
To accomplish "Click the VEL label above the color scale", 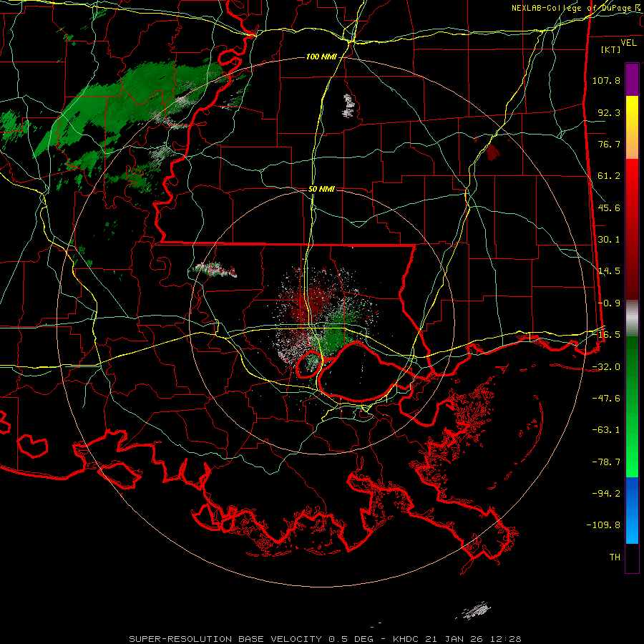I will (x=628, y=42).
